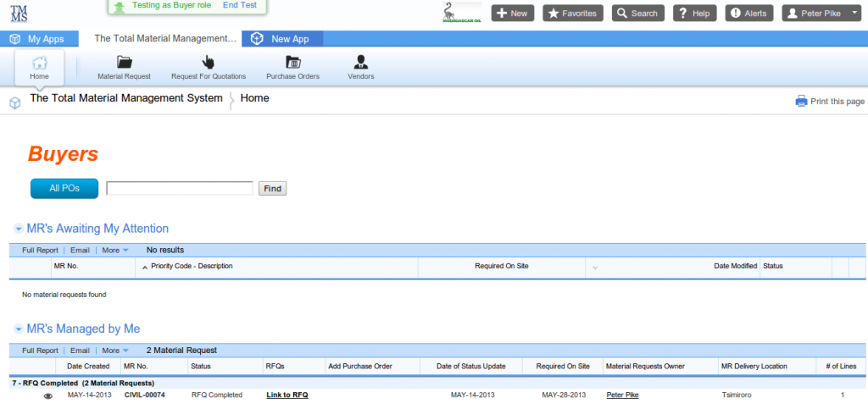Click End Test in the testing banner
This screenshot has width=868, height=403.
tap(240, 5)
